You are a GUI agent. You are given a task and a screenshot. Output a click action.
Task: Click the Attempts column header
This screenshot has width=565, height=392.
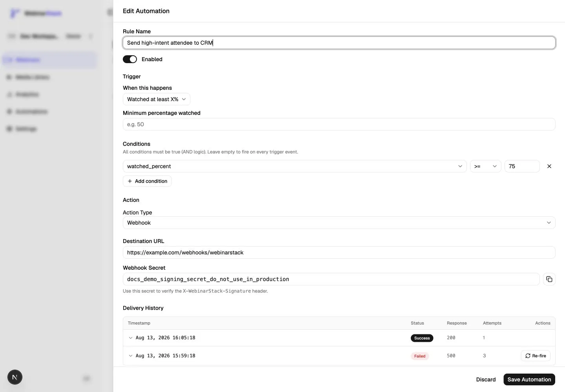pyautogui.click(x=492, y=323)
